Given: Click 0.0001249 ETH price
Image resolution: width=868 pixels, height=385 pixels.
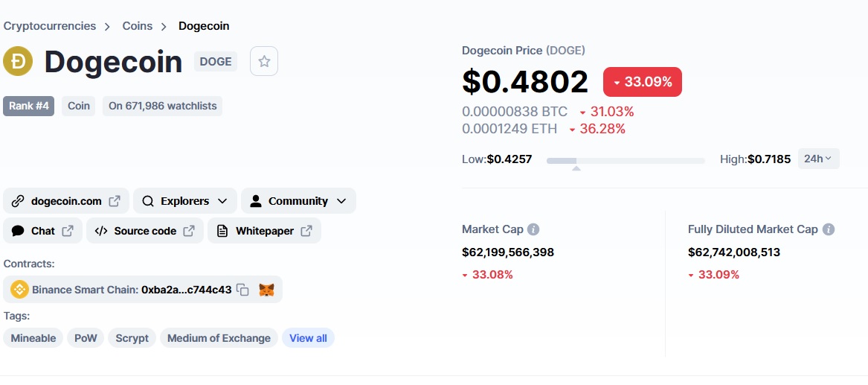Looking at the screenshot, I should click(509, 129).
